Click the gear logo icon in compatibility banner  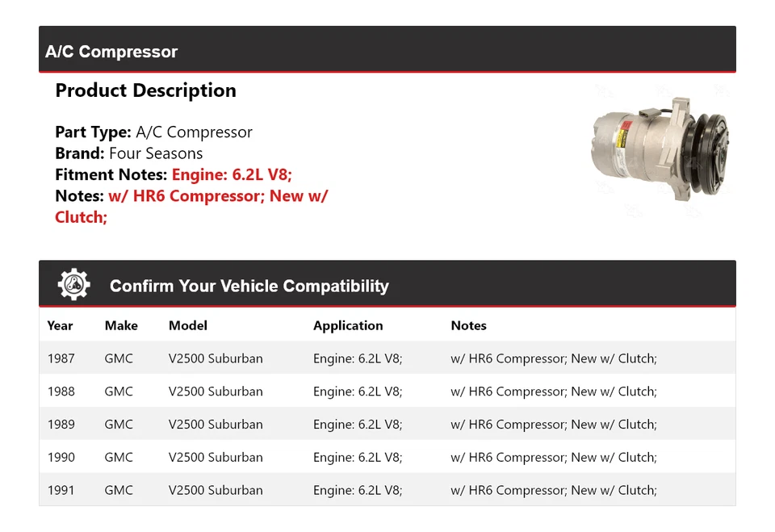point(73,283)
